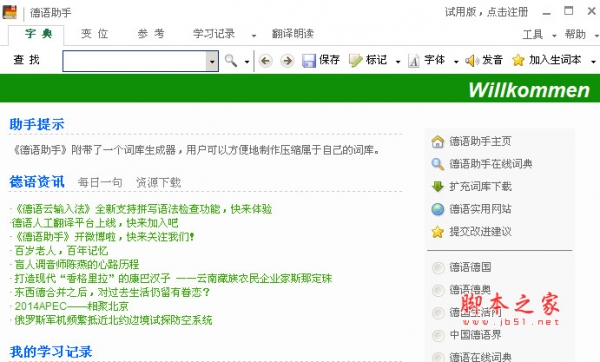
Task: Open 德语实用网站 link
Action: coord(480,209)
